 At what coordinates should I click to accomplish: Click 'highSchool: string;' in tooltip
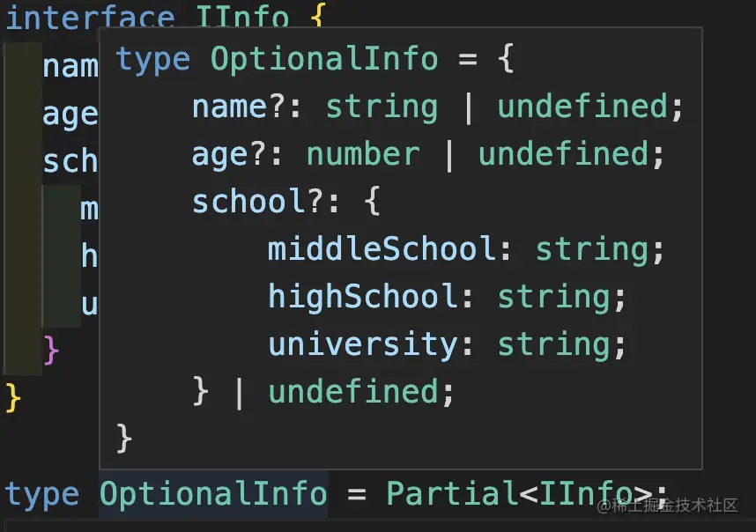(x=447, y=297)
